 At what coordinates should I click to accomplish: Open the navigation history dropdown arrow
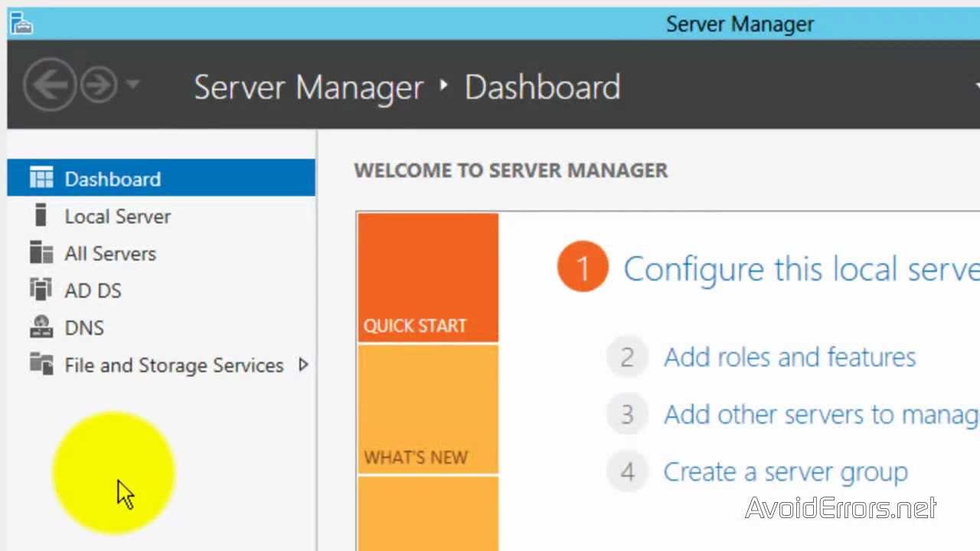132,83
